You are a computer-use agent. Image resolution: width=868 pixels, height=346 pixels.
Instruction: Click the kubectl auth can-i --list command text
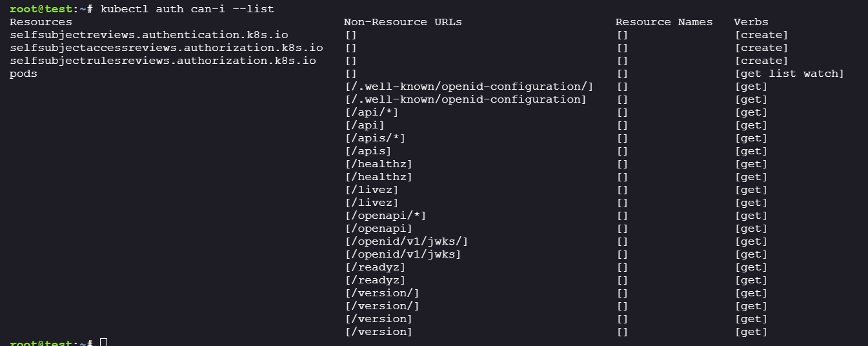187,9
